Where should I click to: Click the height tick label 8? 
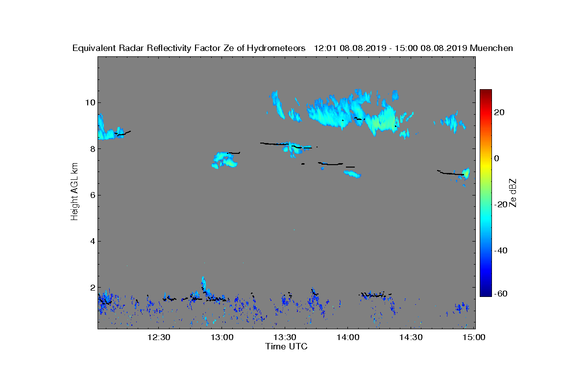92,148
